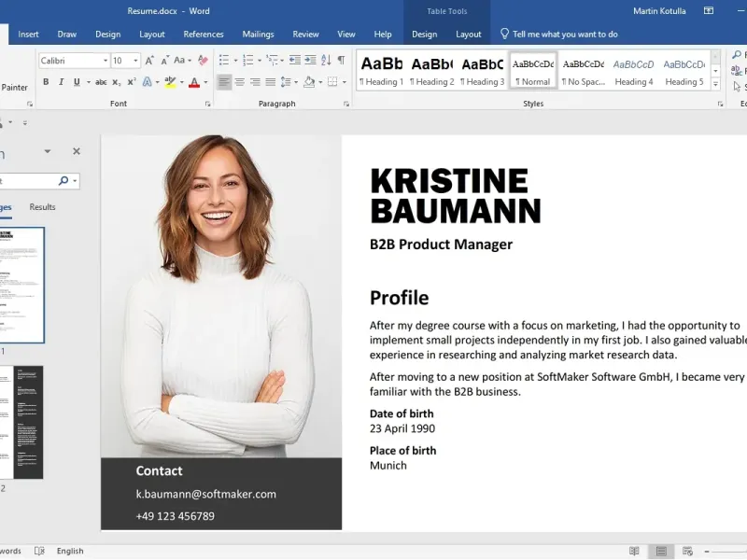This screenshot has height=560, width=747.
Task: Open the References ribbon tab
Action: [x=204, y=35]
